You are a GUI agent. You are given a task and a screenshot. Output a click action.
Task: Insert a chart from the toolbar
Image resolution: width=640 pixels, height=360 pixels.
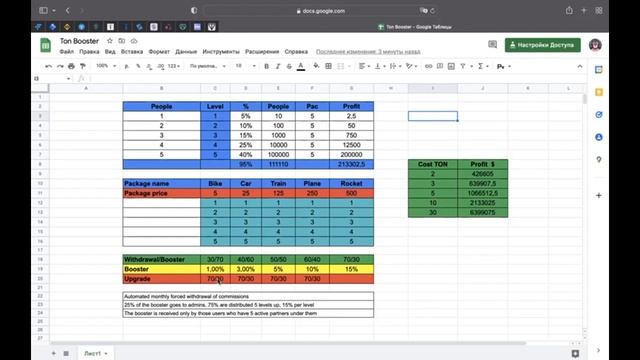[451, 66]
